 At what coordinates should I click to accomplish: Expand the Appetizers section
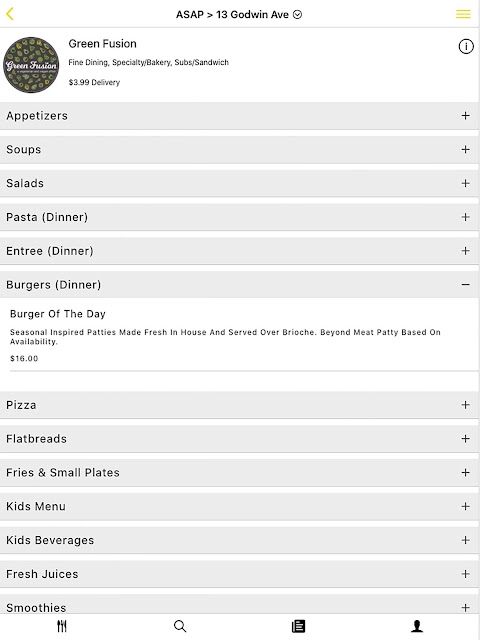239,116
